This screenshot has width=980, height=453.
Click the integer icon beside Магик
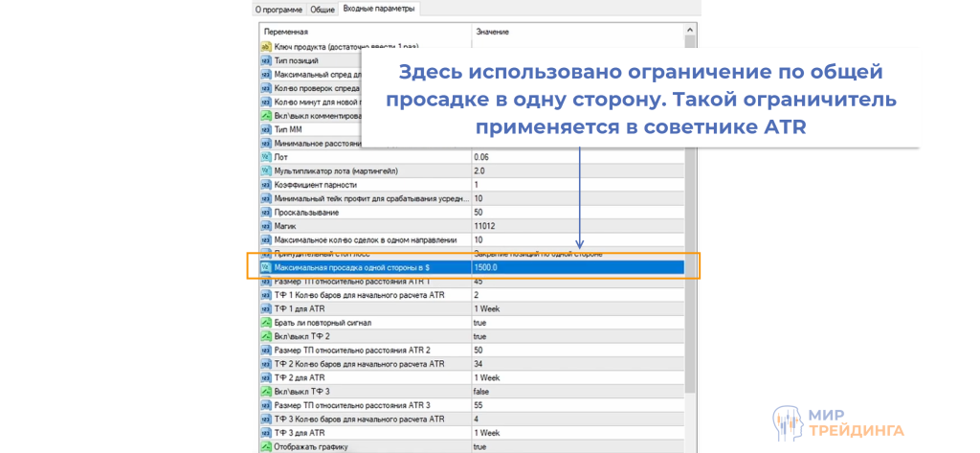coord(266,226)
